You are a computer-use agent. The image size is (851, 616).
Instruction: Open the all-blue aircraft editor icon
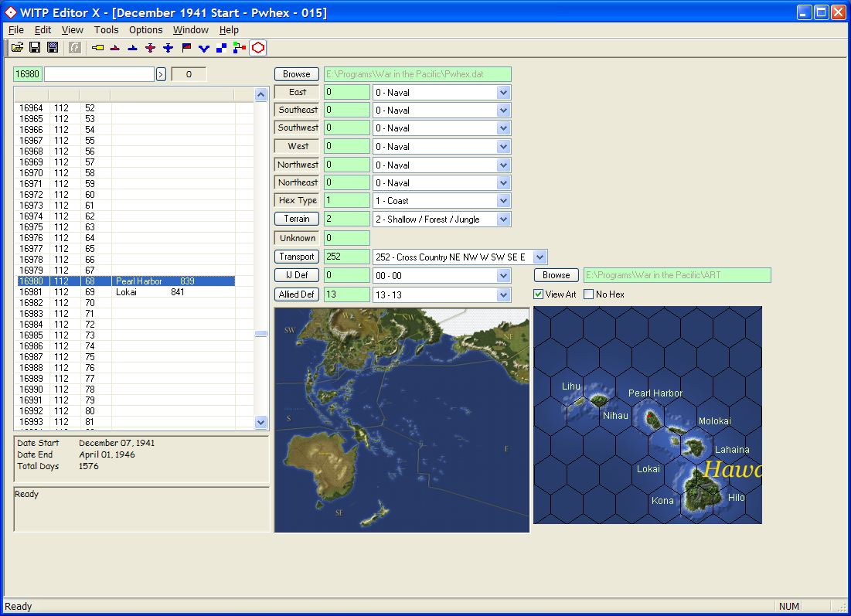tap(168, 48)
